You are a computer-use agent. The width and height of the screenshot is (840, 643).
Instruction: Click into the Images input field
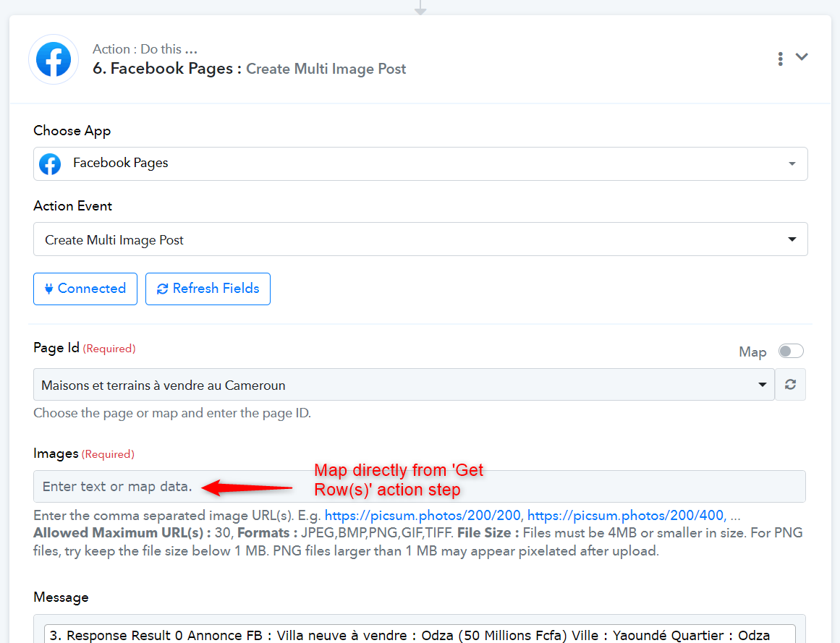[420, 487]
